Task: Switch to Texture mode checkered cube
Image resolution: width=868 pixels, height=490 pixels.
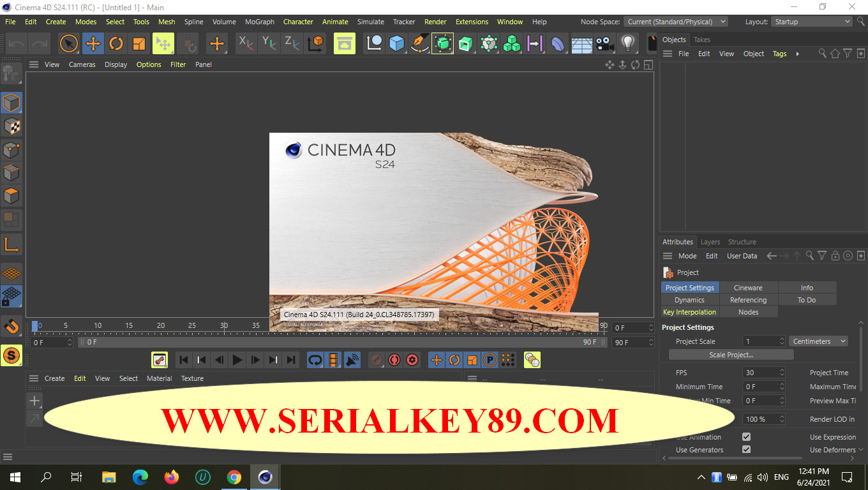Action: pyautogui.click(x=11, y=126)
